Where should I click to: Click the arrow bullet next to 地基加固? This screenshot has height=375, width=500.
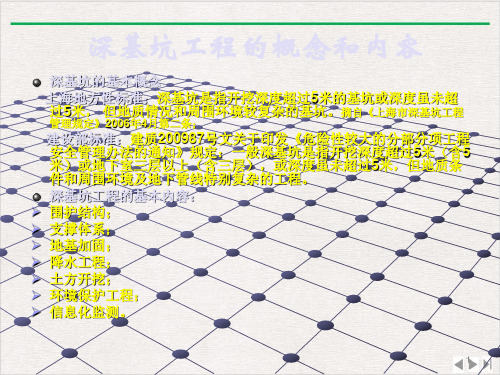coord(36,246)
